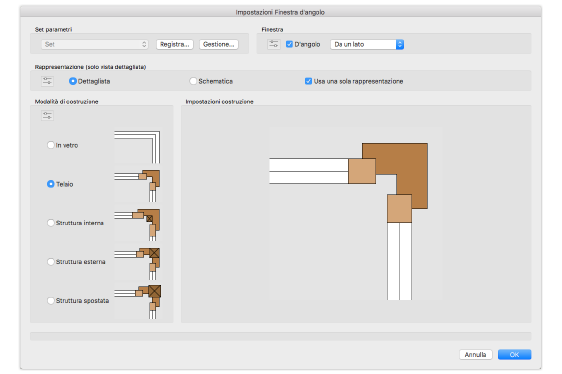Click the large corner construction preview
The image size is (562, 374).
(x=356, y=214)
